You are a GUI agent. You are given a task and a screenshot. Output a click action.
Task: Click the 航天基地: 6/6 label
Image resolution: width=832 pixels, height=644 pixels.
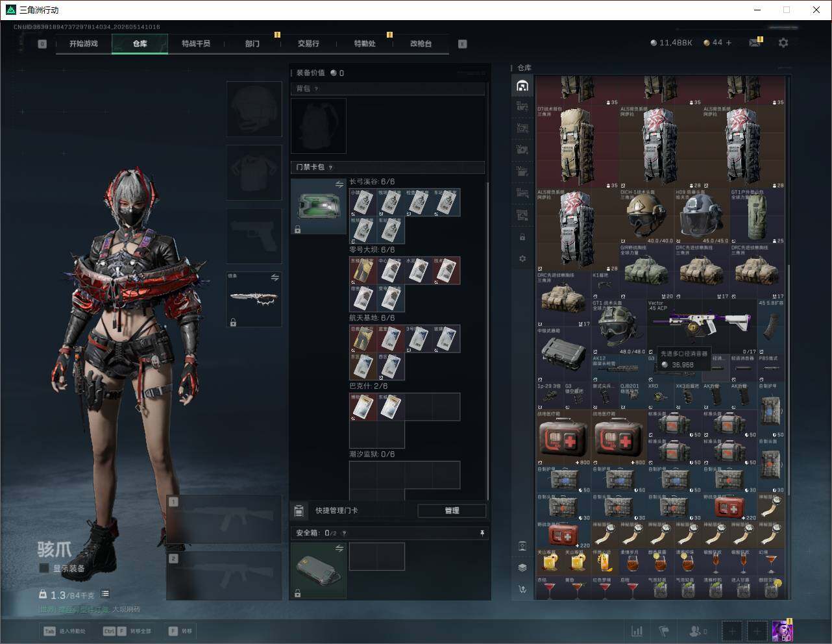pos(372,318)
